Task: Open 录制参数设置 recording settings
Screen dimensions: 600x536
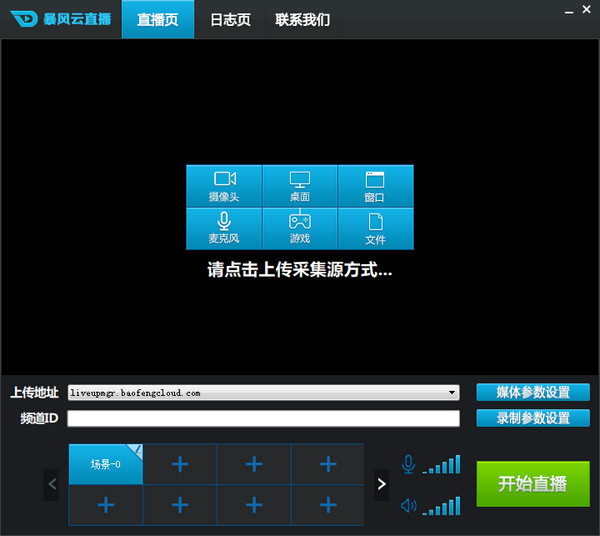Action: 533,418
